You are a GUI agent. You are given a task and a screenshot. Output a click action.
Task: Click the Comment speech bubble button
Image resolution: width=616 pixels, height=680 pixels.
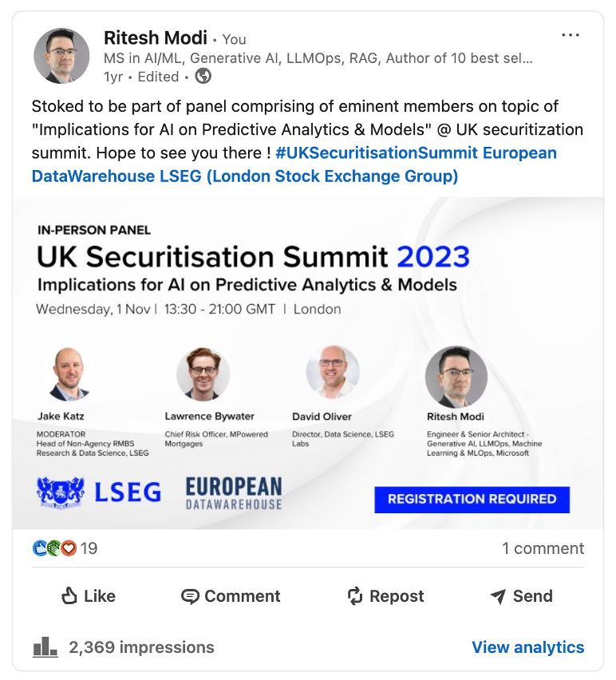pyautogui.click(x=231, y=596)
